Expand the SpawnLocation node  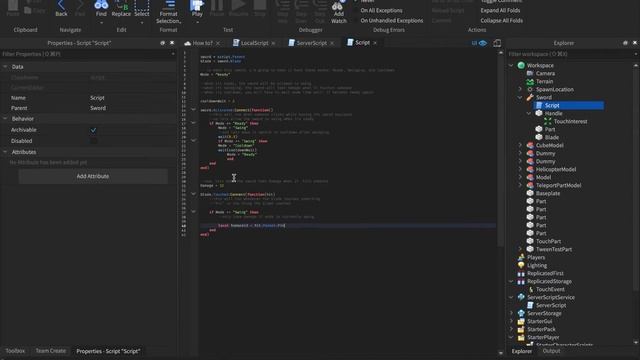tap(520, 89)
